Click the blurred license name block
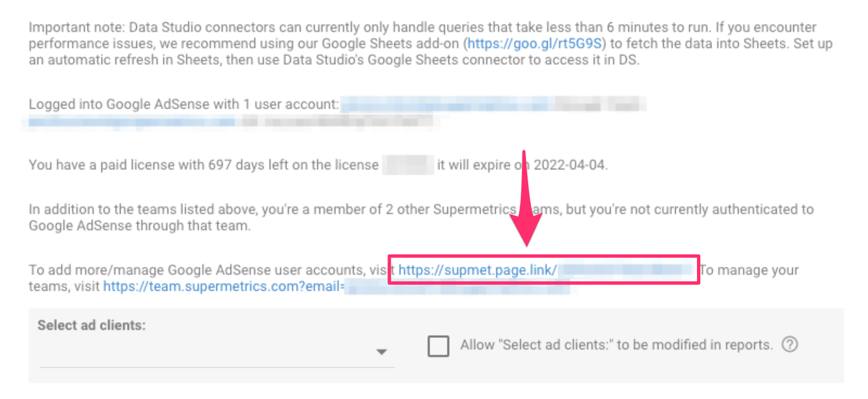 [408, 165]
